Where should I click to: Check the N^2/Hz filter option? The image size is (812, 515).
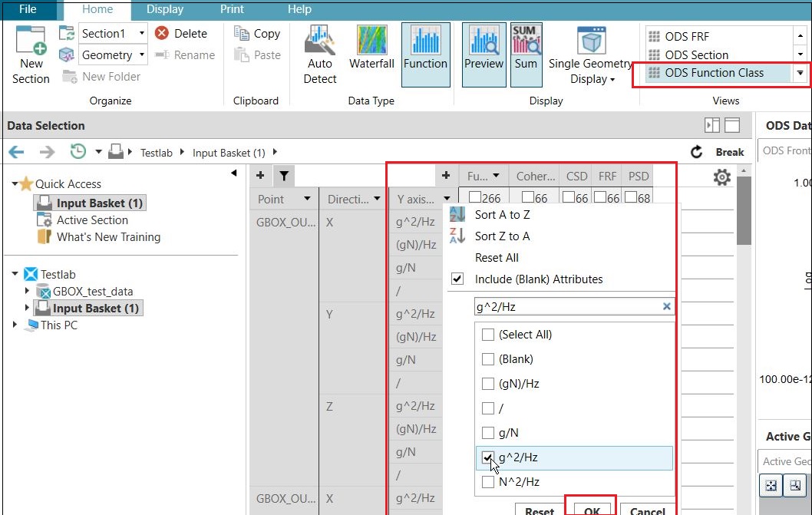pyautogui.click(x=487, y=481)
